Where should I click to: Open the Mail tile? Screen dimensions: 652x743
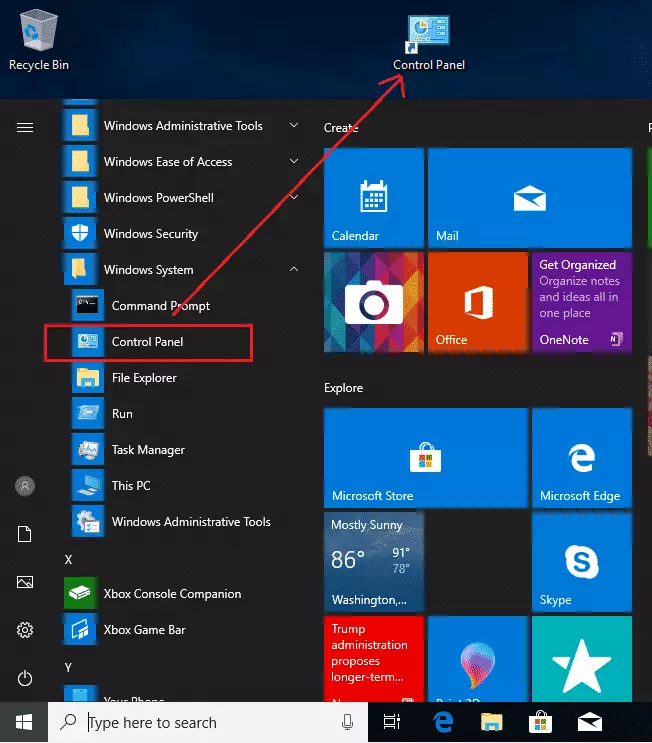[530, 198]
